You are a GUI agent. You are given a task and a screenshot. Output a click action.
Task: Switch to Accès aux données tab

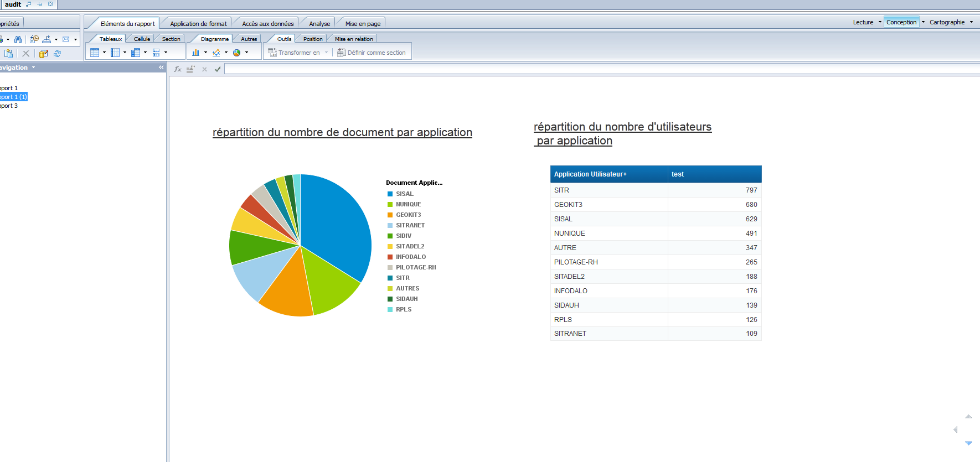[x=268, y=24]
